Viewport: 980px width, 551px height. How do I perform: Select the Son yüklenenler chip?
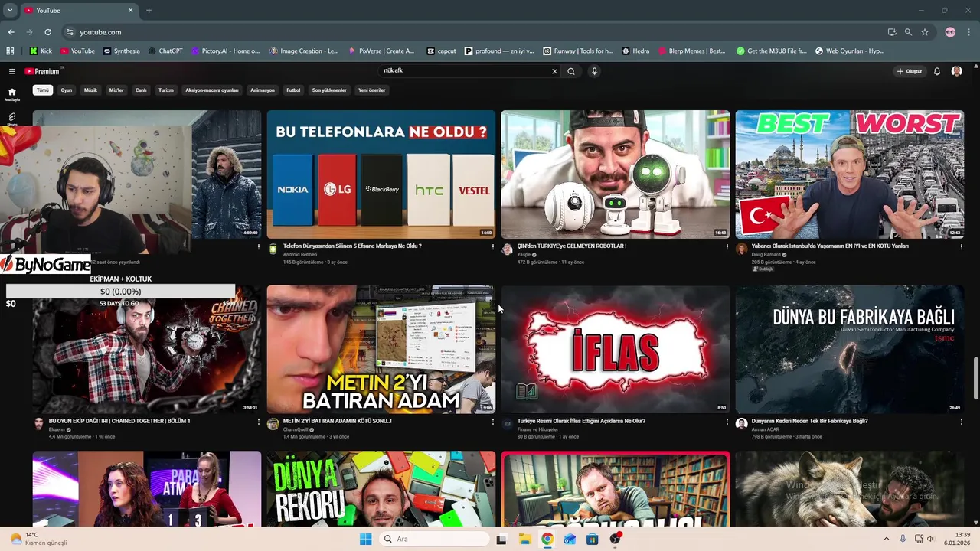point(329,90)
